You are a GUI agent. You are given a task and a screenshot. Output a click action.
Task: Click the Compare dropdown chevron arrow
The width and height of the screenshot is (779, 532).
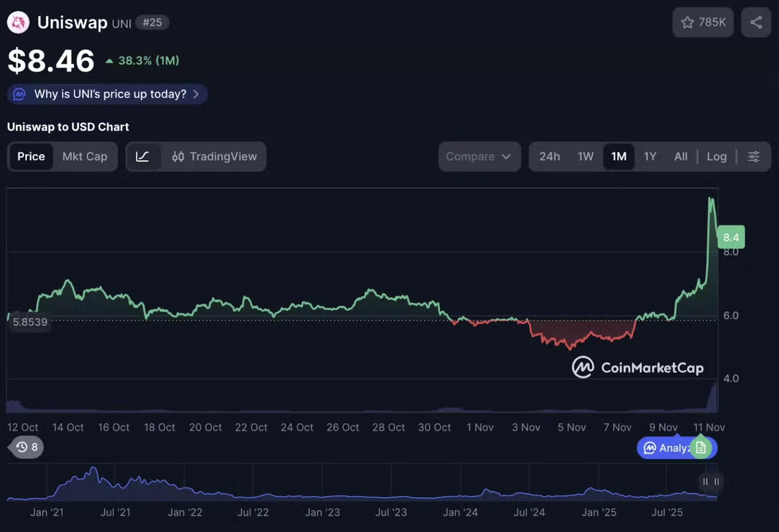506,156
